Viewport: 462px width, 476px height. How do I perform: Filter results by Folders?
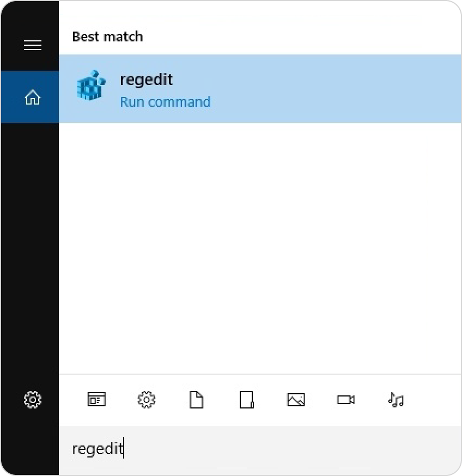click(x=246, y=400)
